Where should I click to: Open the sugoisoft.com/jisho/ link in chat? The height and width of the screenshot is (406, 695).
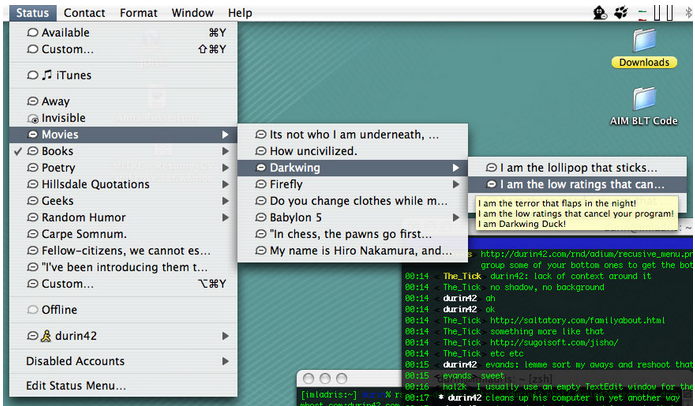pos(554,343)
